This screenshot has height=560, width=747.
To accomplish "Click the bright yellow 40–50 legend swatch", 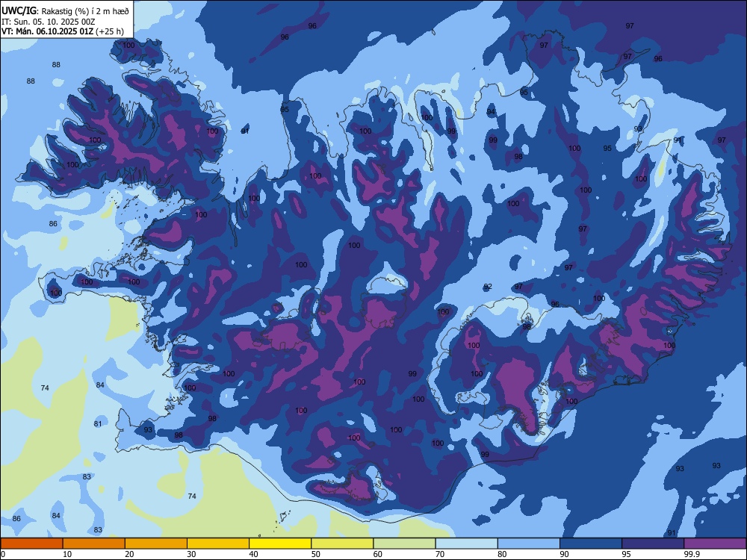I will point(280,544).
